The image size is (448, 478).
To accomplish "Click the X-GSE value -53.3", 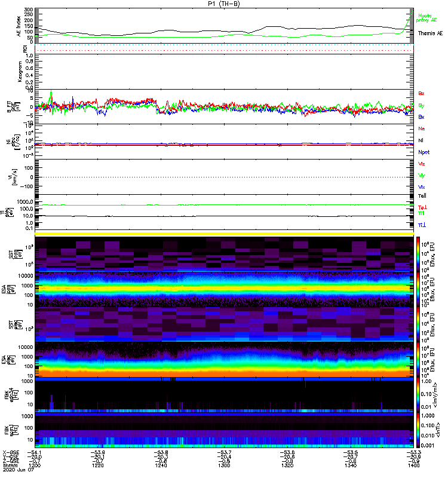I will tap(413, 452).
